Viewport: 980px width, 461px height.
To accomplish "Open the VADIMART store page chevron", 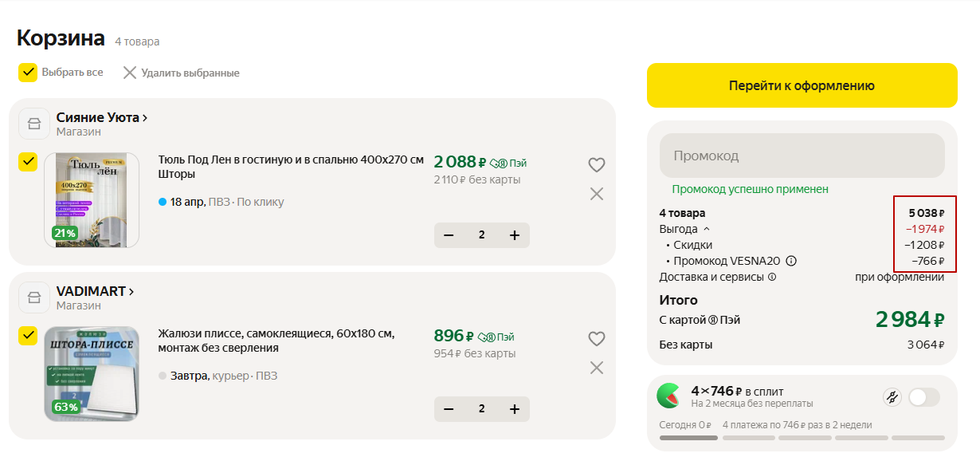I will [131, 291].
